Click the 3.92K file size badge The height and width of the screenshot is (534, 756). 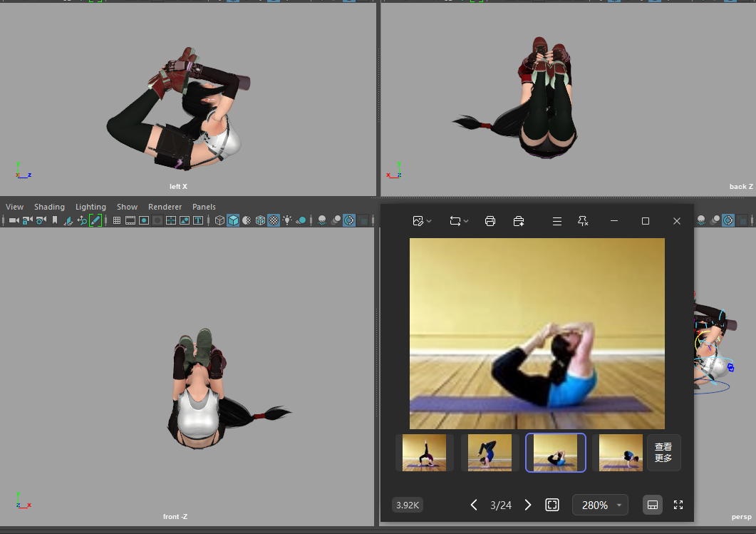(x=408, y=505)
